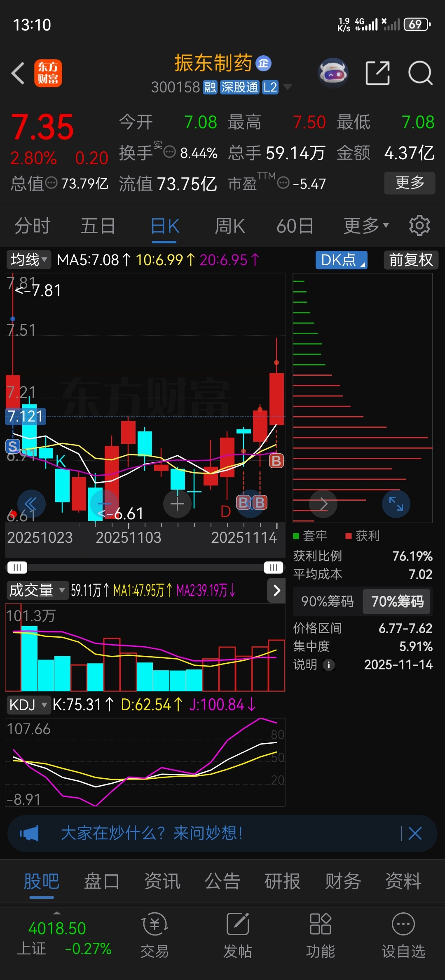Open the 均线 indicator dropdown
Viewport: 445px width, 980px height.
click(x=28, y=260)
